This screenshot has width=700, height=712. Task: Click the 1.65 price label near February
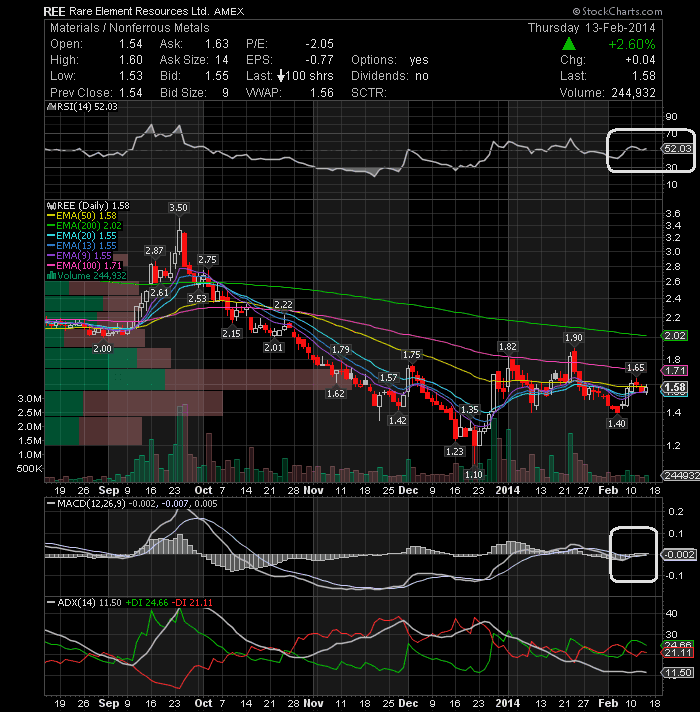[x=636, y=367]
